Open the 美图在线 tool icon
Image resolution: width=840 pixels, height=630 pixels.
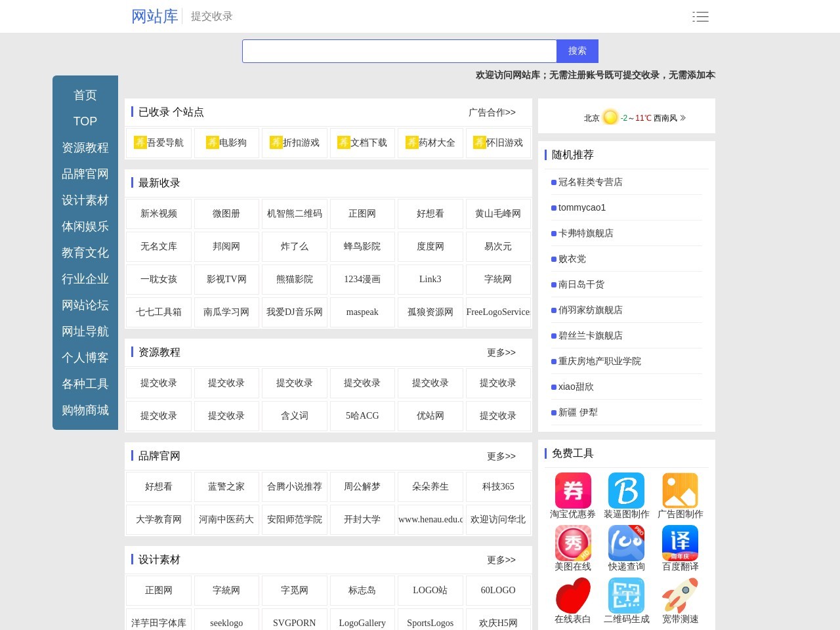(573, 543)
